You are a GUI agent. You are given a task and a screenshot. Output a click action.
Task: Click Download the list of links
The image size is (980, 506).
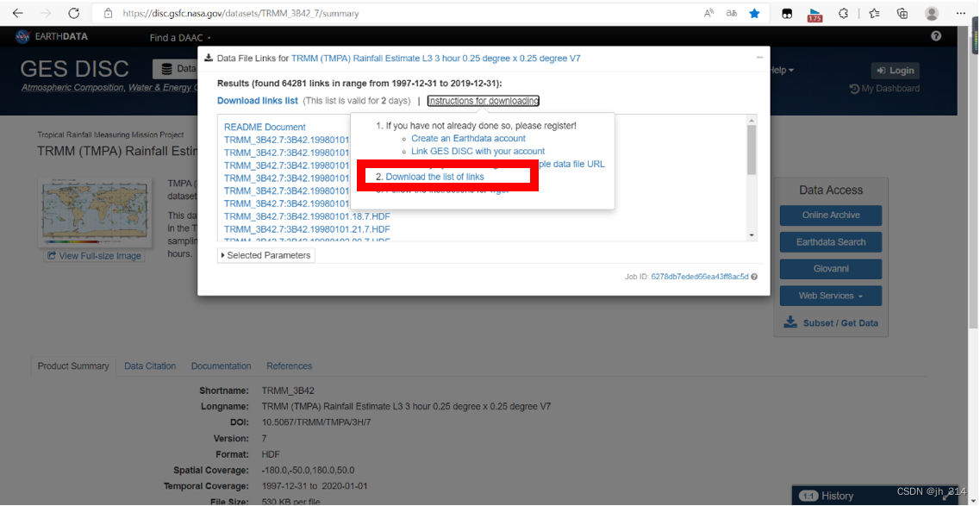point(434,177)
